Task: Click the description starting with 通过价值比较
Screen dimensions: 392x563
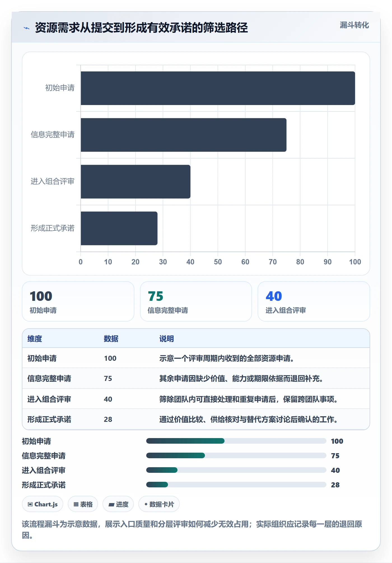Action: (249, 419)
